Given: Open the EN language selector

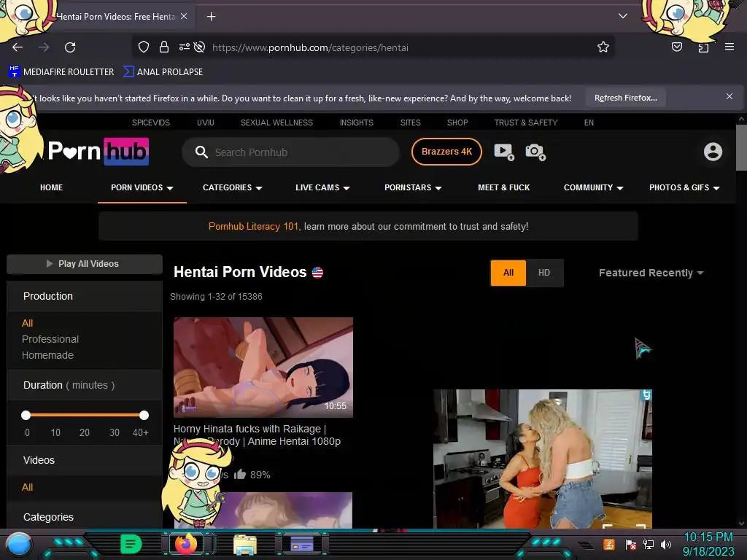Looking at the screenshot, I should 589,122.
